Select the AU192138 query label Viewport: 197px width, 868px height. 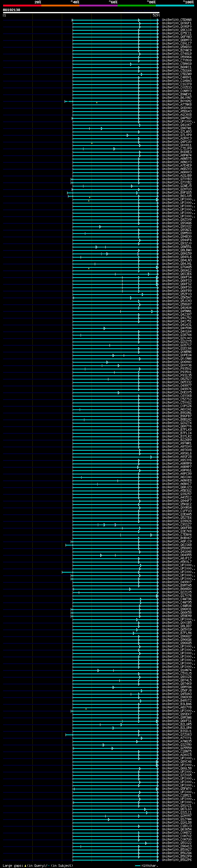(11, 10)
